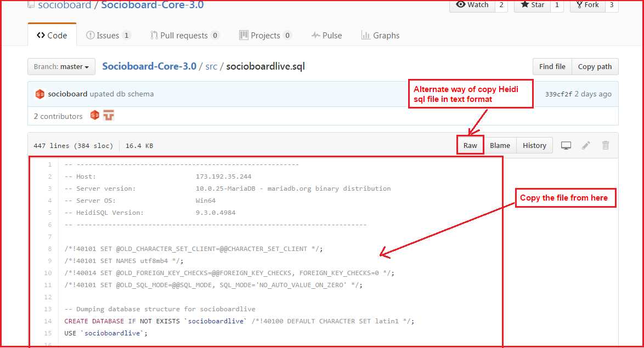This screenshot has height=348, width=644.
Task: Click the Code tab brackets icon
Action: click(41, 35)
